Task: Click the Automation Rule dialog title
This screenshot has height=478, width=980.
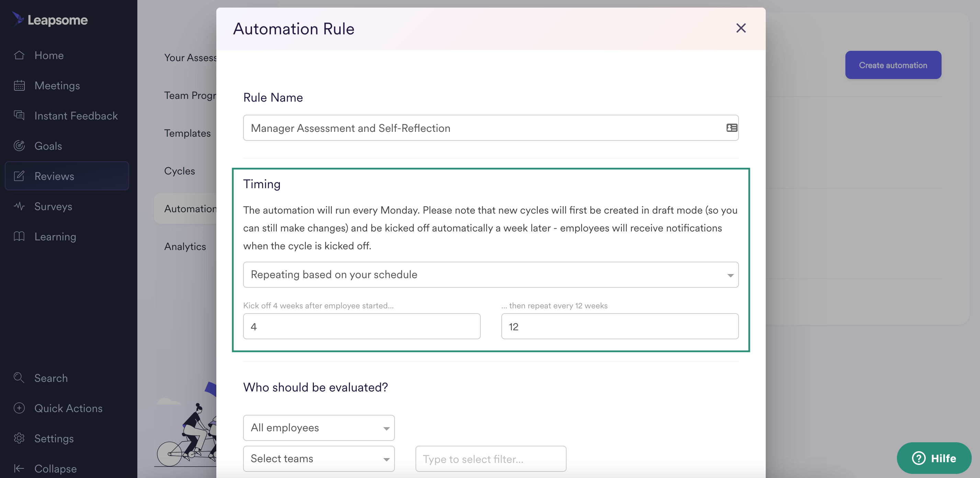Action: click(294, 29)
